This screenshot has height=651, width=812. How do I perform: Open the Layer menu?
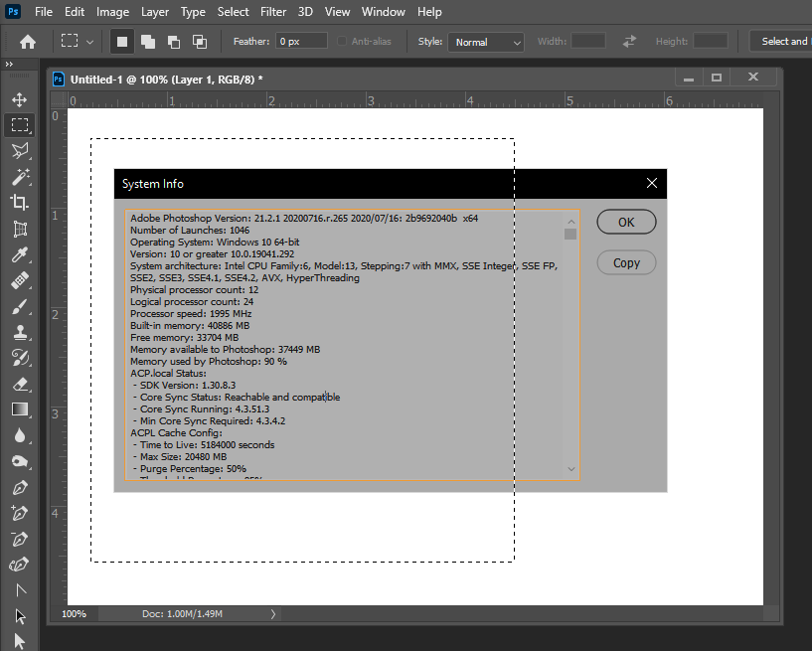[x=155, y=11]
